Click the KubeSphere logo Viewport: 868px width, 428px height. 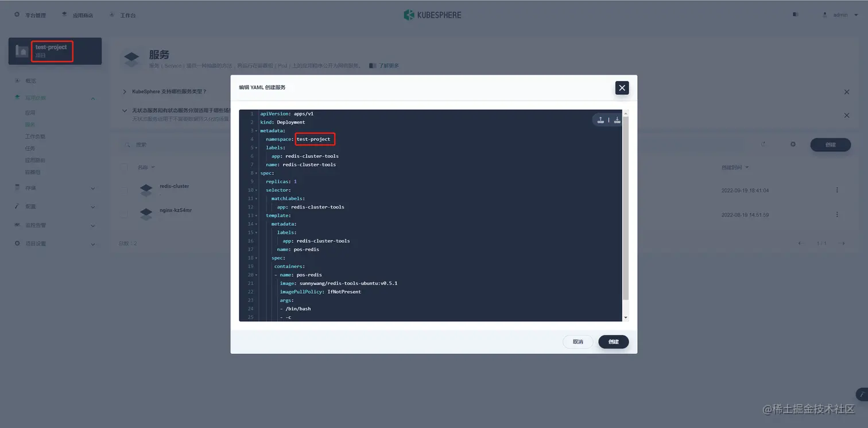tap(432, 15)
